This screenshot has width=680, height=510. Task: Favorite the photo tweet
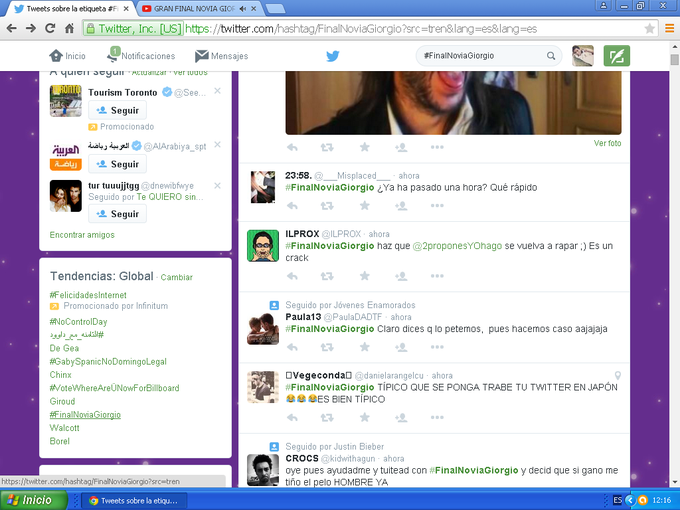click(x=365, y=147)
